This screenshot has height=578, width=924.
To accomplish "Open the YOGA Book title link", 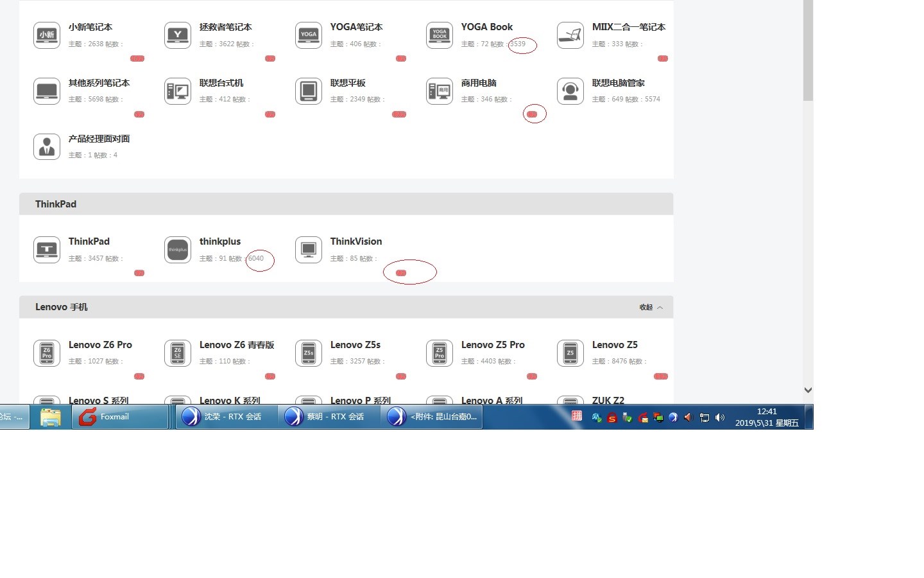I will 487,27.
